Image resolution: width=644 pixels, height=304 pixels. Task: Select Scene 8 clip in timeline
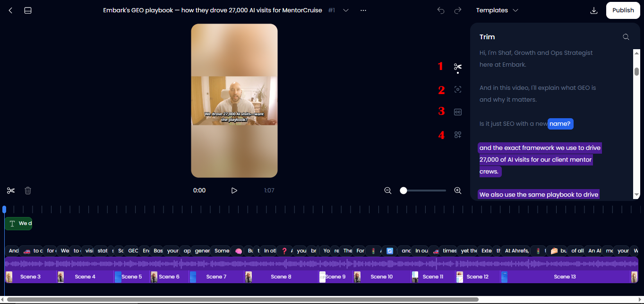point(281,277)
